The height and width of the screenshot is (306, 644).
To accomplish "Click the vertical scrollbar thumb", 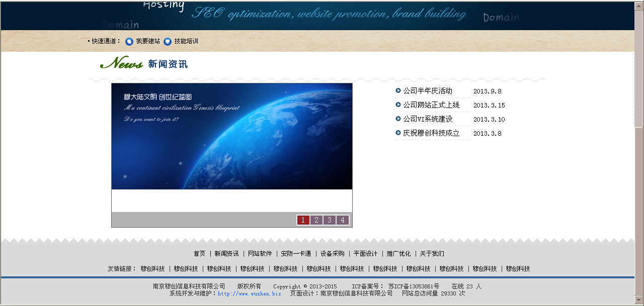I will [639, 211].
